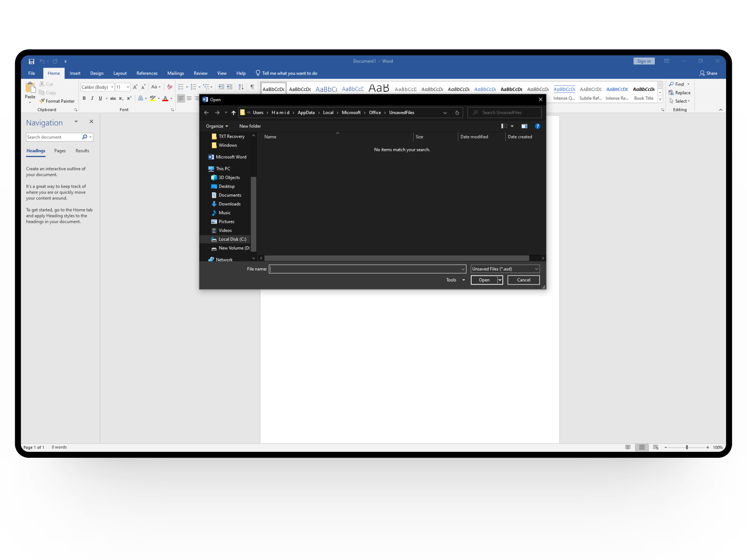The width and height of the screenshot is (747, 560).
Task: Toggle Bold formatting
Action: (84, 98)
